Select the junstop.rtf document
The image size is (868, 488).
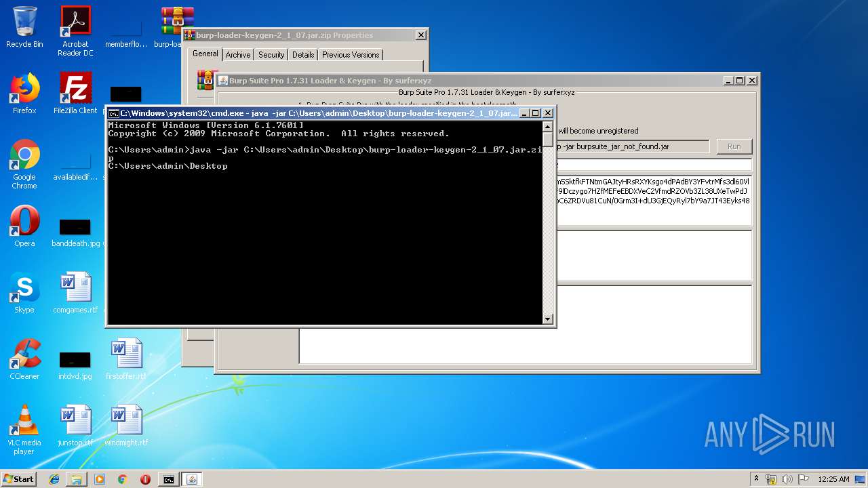(75, 426)
